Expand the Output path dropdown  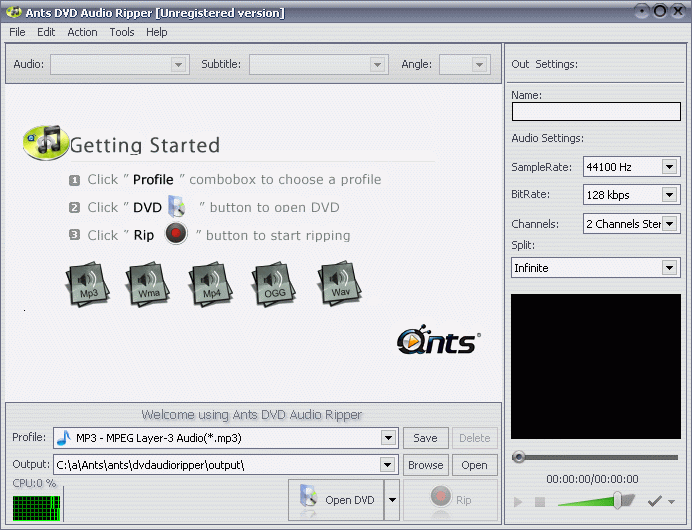coord(387,465)
